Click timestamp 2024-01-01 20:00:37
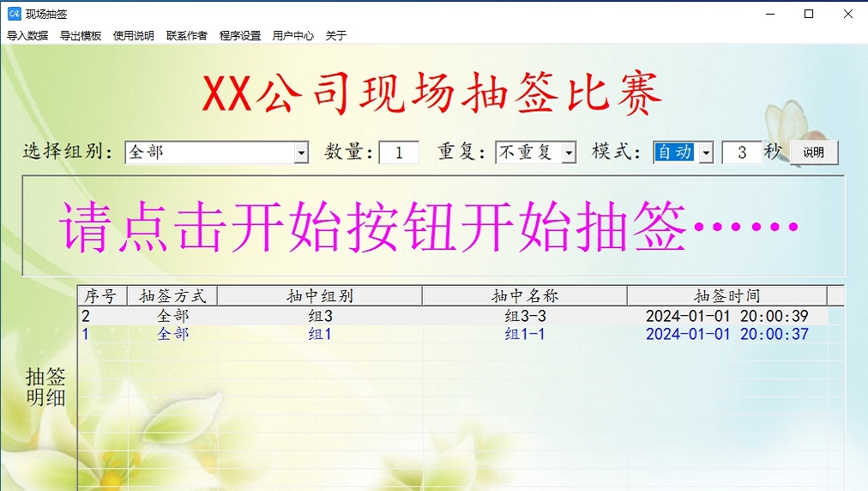The height and width of the screenshot is (491, 868). click(x=727, y=334)
